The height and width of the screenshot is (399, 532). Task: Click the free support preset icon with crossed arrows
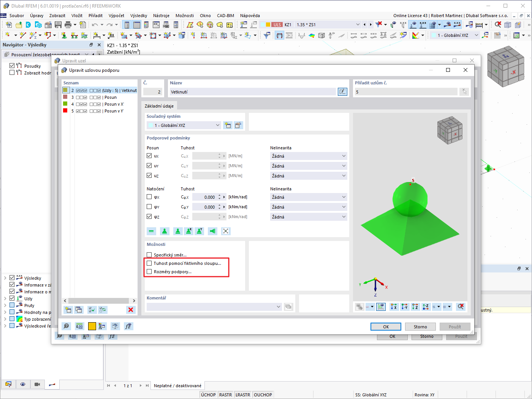tap(226, 231)
